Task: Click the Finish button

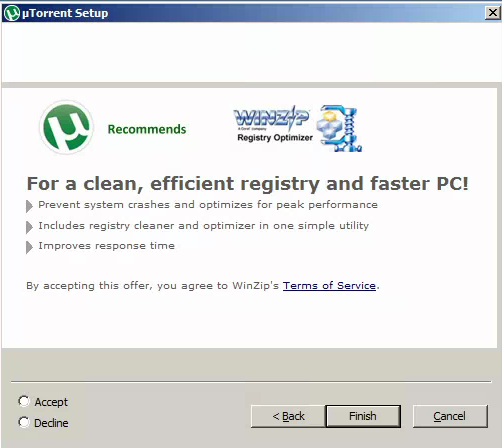Action: pyautogui.click(x=363, y=416)
